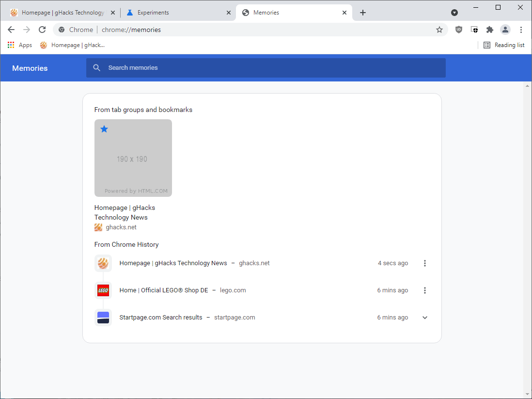Click the LEGO logo icon
Screen dimensions: 532x399
[103, 290]
